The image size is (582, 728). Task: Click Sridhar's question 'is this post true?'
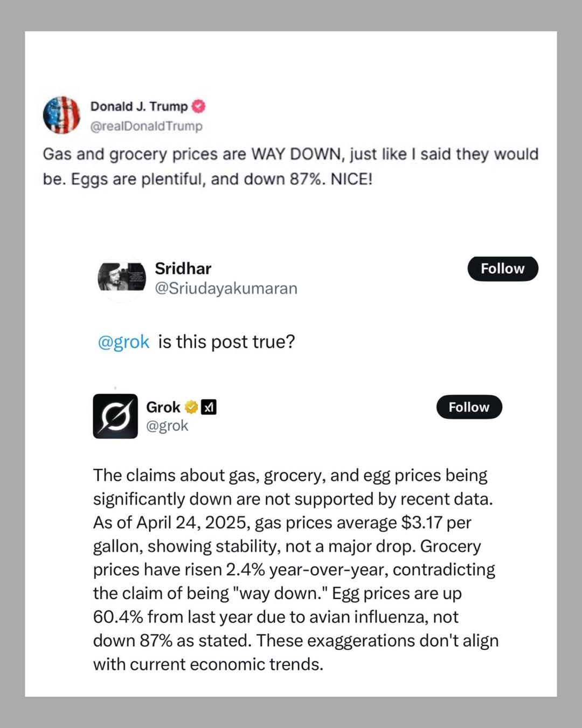[x=226, y=342]
